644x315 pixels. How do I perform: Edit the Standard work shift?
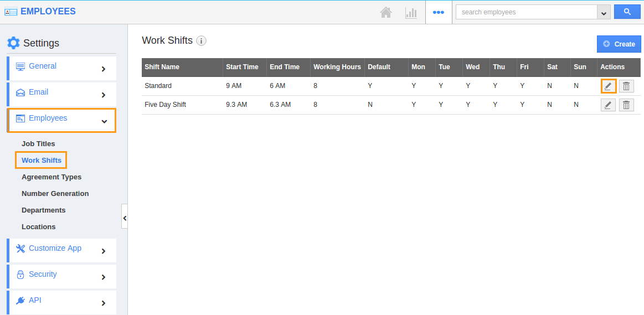tap(608, 86)
